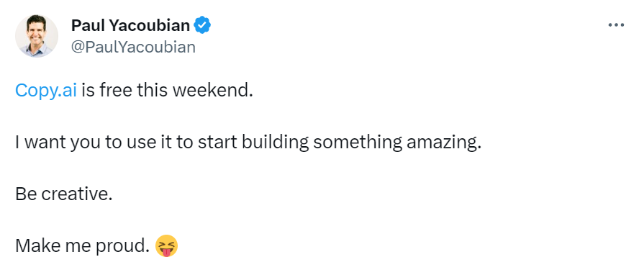Screen dimensions: 644x275
Task: Click the blue verified checkmark badge
Action: click(202, 25)
